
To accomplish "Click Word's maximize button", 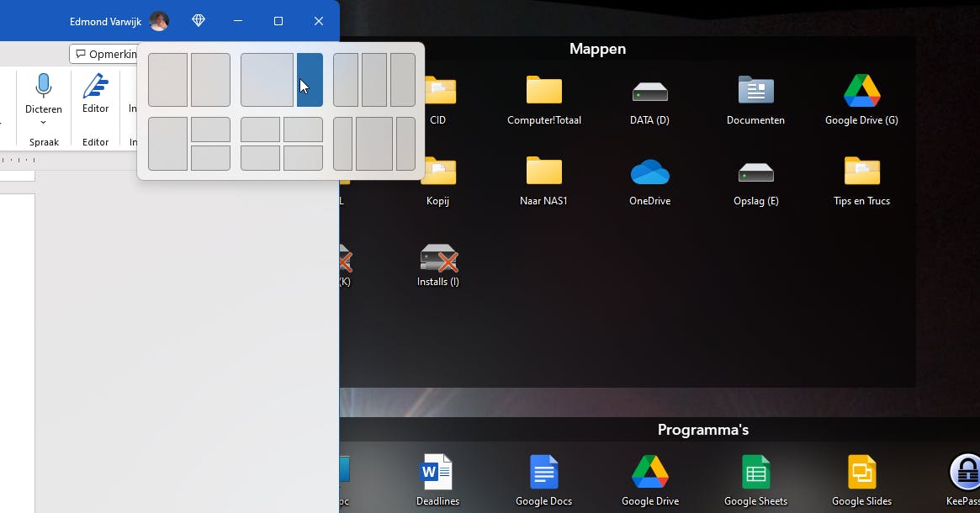I will pyautogui.click(x=278, y=21).
